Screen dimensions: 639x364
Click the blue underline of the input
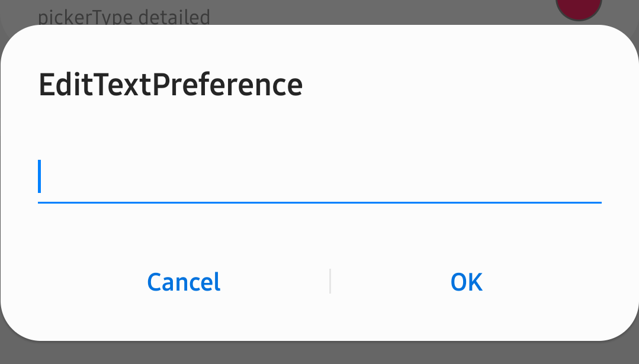320,202
